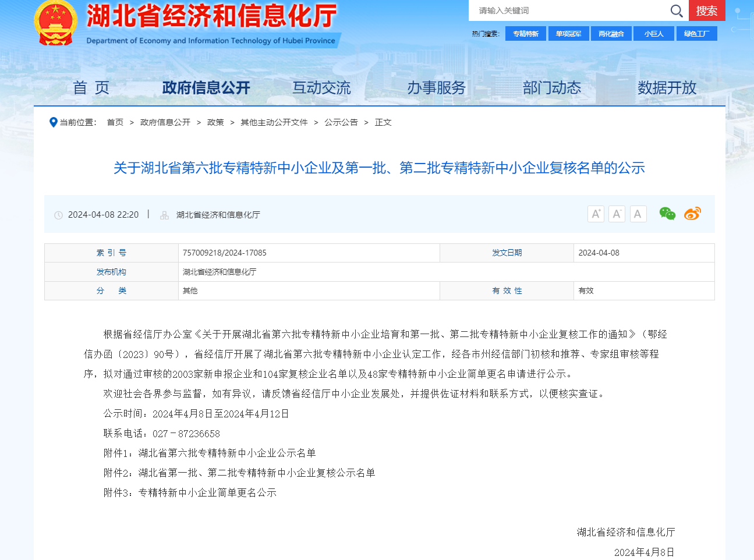
Task: Click the 专精特新 hot search tag
Action: pos(526,34)
